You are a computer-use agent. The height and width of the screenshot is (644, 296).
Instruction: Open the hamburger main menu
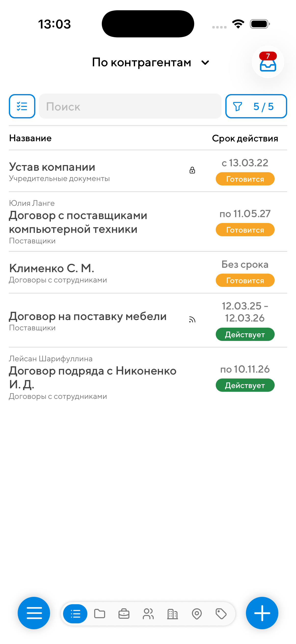pos(34,613)
